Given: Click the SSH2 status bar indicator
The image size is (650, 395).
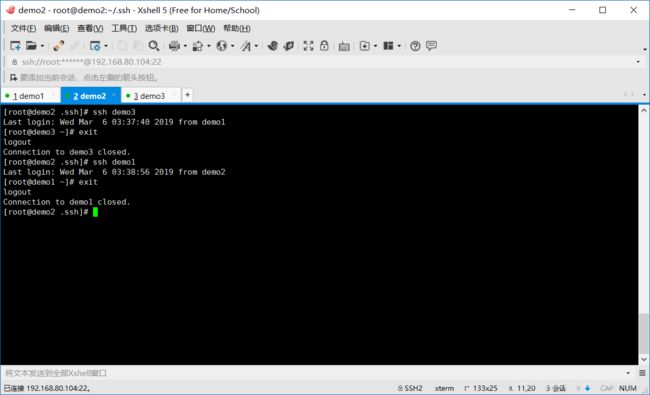Looking at the screenshot, I should tap(410, 388).
